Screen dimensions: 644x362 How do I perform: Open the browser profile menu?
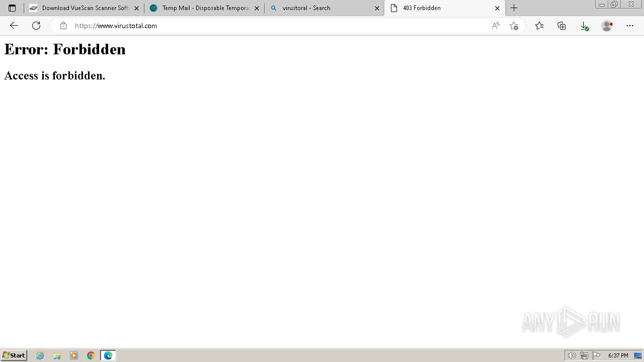tap(607, 26)
